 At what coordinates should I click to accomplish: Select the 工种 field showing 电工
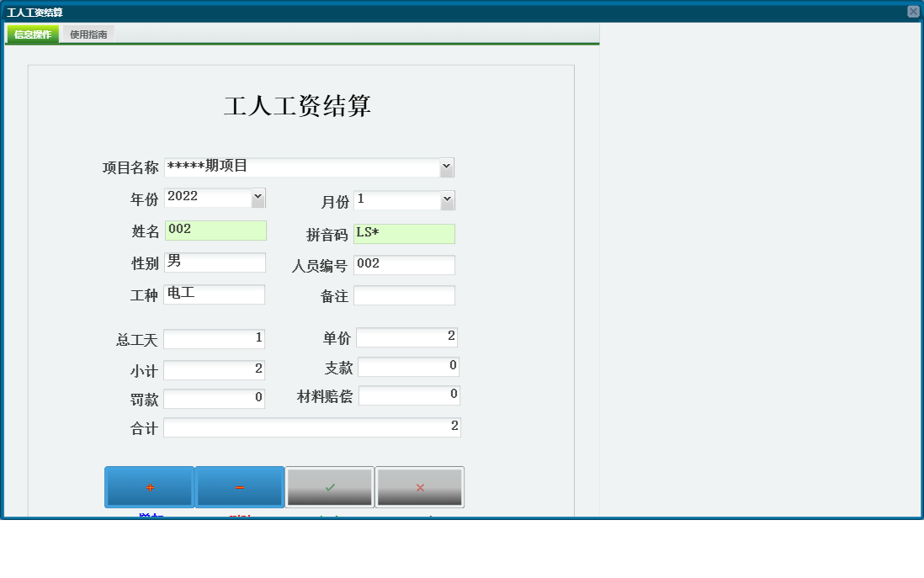[215, 294]
